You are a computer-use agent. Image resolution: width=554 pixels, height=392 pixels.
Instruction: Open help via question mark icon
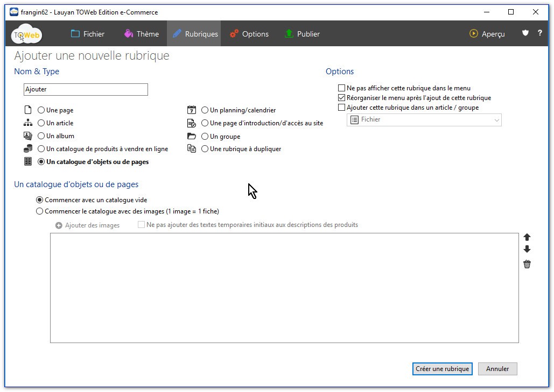point(539,33)
